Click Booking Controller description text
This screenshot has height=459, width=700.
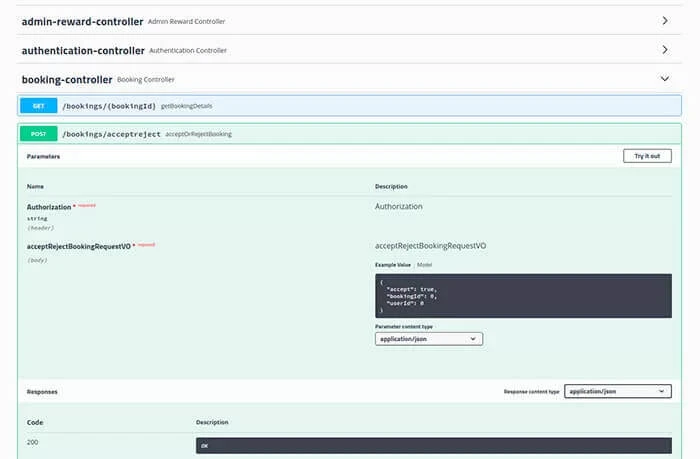(x=146, y=79)
